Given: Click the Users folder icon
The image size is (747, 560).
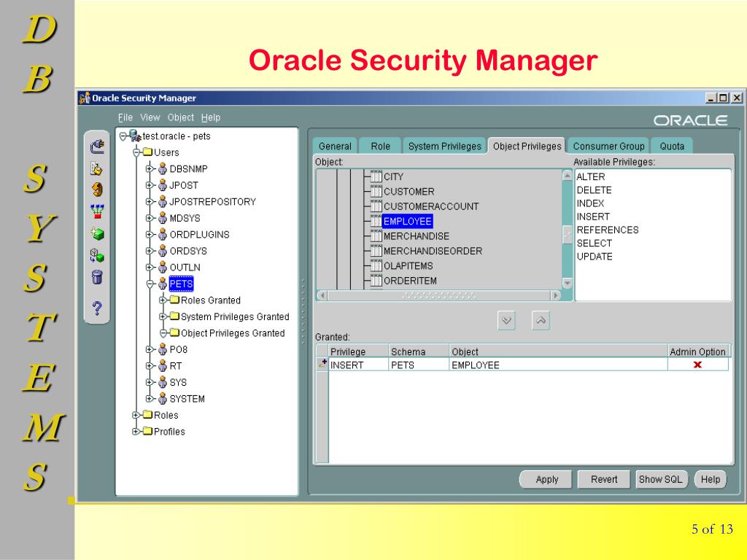Looking at the screenshot, I should pos(147,152).
